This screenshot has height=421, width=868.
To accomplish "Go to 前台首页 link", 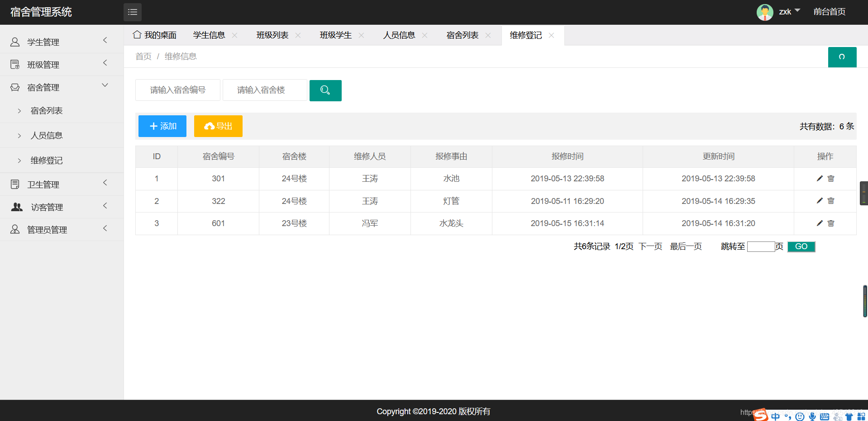I will tap(830, 12).
